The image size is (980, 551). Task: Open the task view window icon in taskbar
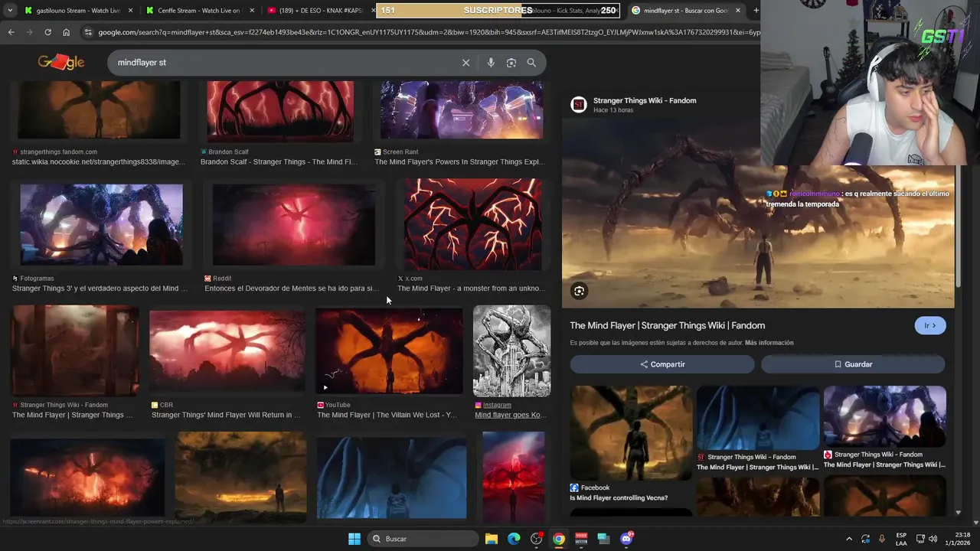tap(603, 539)
